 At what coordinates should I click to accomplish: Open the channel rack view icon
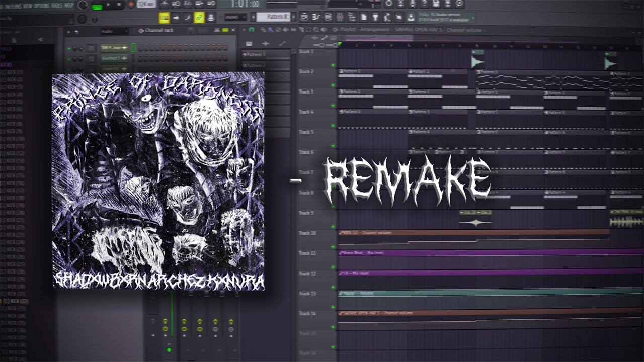pos(328,17)
